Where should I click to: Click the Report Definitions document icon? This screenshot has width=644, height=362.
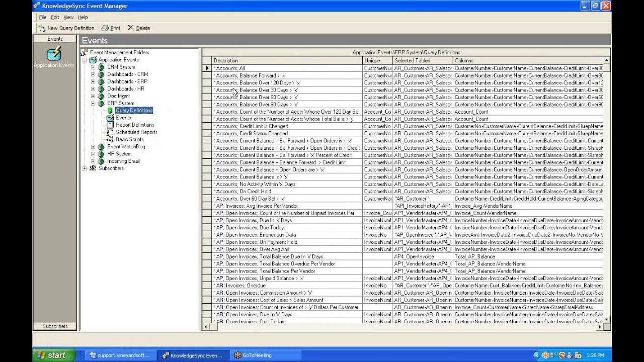pos(110,125)
